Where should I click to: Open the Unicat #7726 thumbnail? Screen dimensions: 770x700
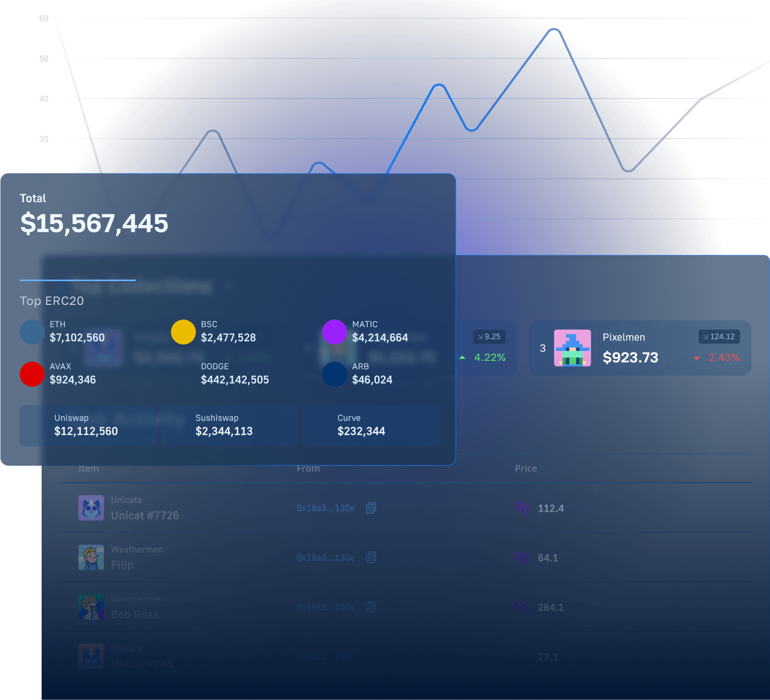tap(91, 508)
